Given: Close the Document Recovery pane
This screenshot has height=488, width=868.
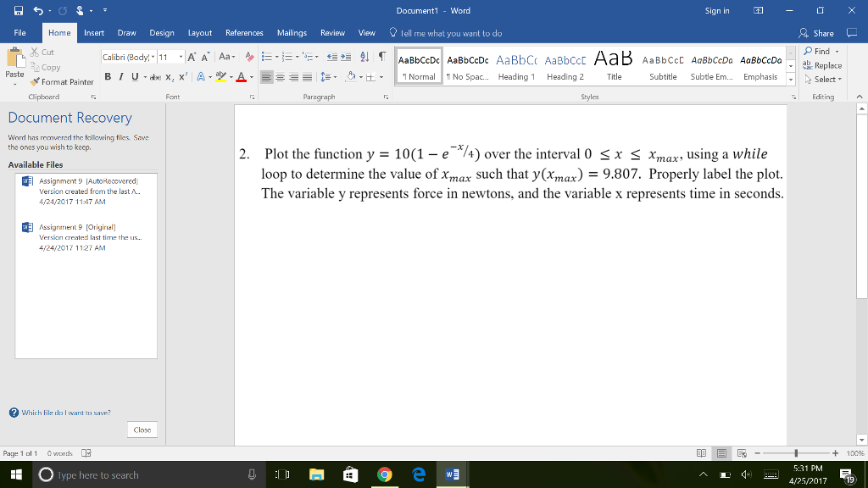Looking at the screenshot, I should pyautogui.click(x=142, y=430).
